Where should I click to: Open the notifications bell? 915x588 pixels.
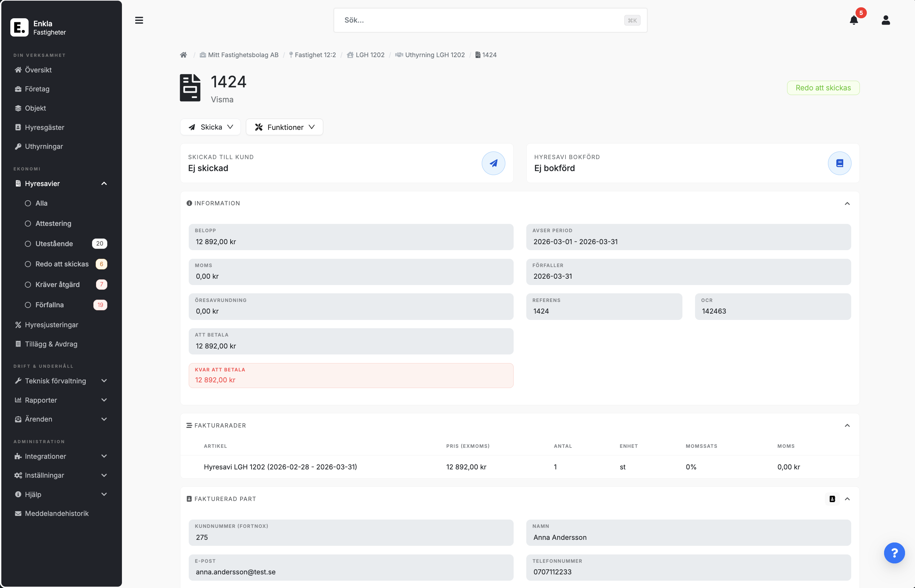pyautogui.click(x=854, y=20)
